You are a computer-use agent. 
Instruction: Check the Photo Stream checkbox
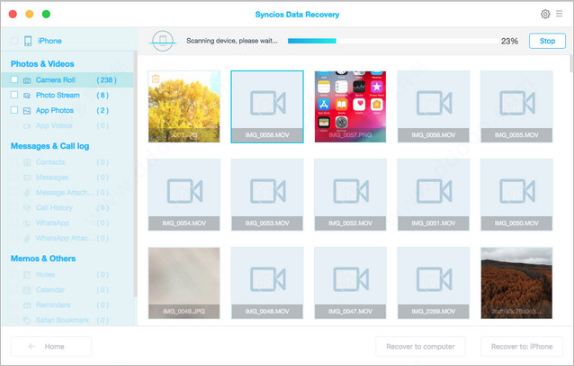click(14, 95)
